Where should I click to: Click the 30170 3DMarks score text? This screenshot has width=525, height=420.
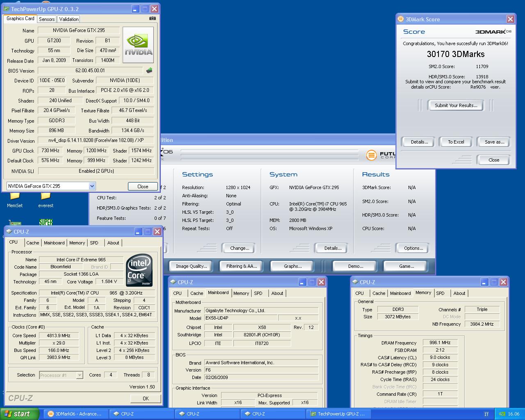tap(456, 54)
